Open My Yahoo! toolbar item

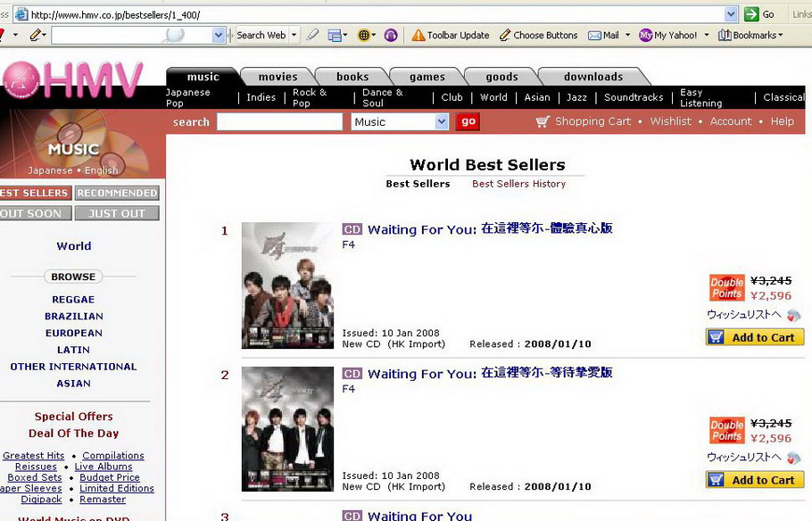tap(668, 35)
